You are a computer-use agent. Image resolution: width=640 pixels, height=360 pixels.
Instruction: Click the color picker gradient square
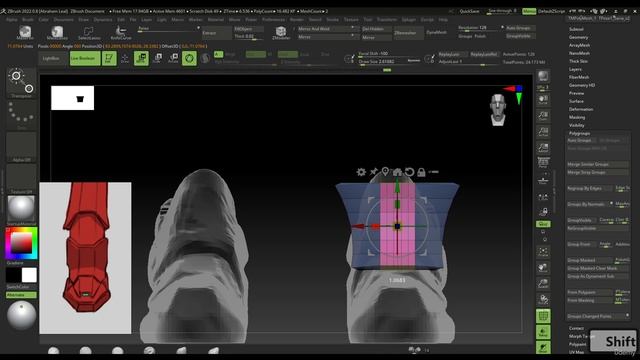(21, 243)
